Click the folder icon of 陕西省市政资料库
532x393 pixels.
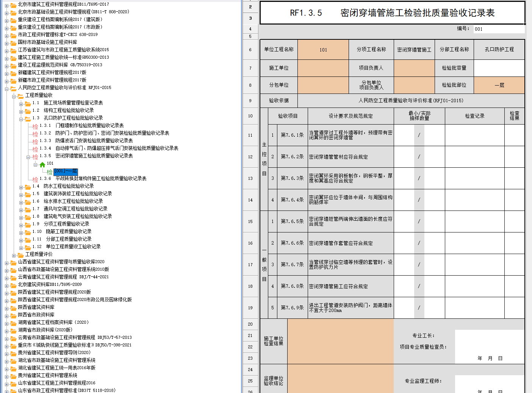tap(13, 315)
